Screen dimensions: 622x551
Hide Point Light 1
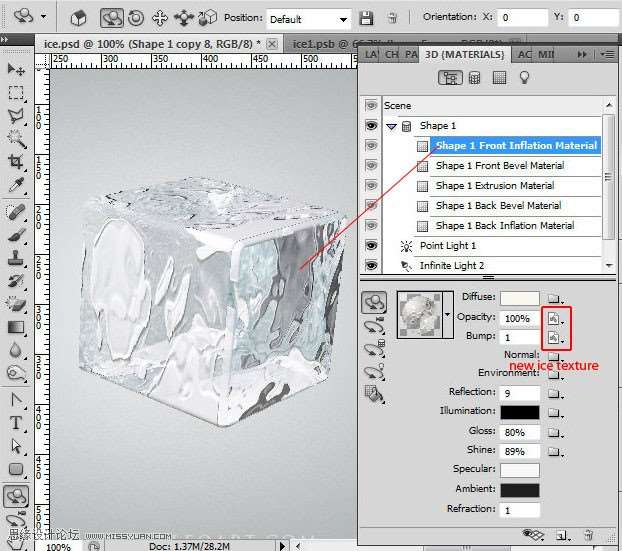(x=371, y=246)
